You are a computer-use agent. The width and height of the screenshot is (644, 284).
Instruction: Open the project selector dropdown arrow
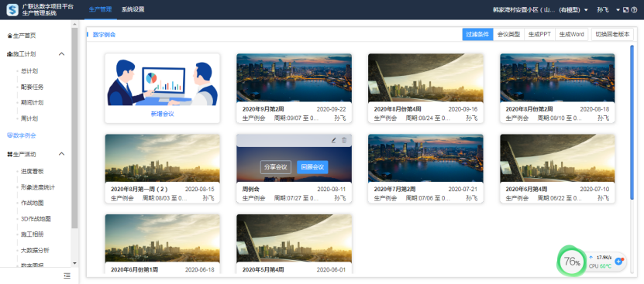[x=586, y=10]
